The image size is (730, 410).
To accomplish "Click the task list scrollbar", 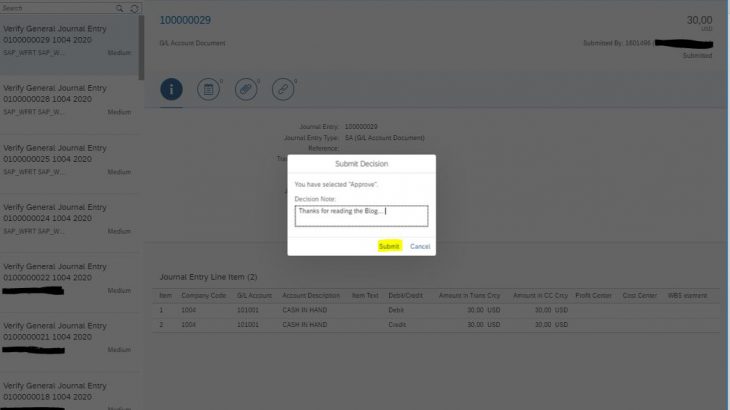I will [x=142, y=47].
